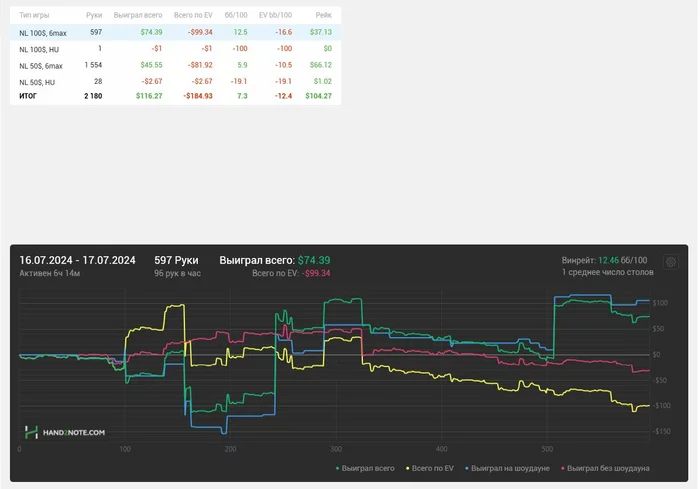Click the $100 y-axis label
The height and width of the screenshot is (489, 700).
coord(660,303)
